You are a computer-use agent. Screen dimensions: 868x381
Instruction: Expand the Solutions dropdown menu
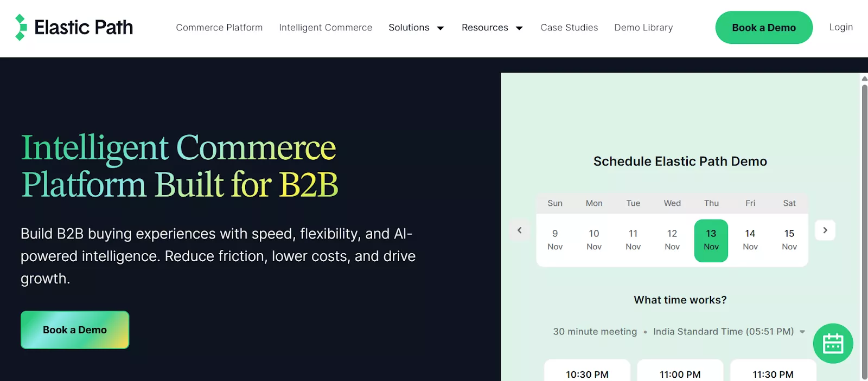tap(416, 28)
